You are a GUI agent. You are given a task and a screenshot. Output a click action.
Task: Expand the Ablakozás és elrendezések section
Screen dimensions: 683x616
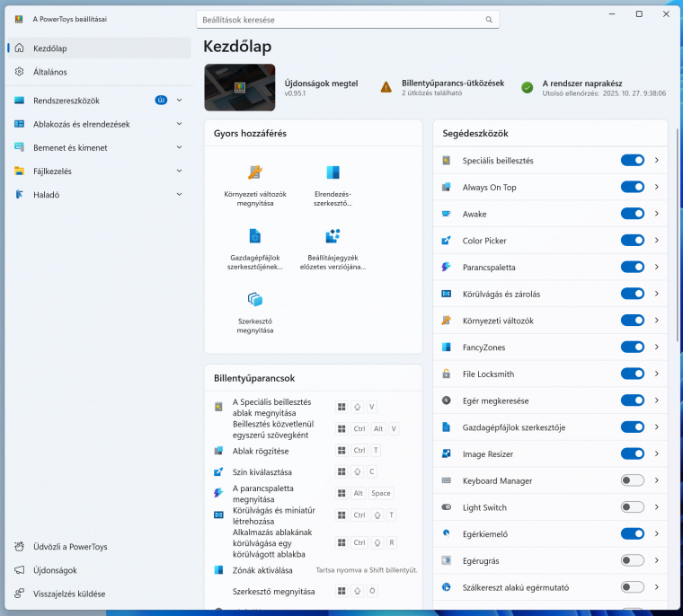(x=179, y=124)
